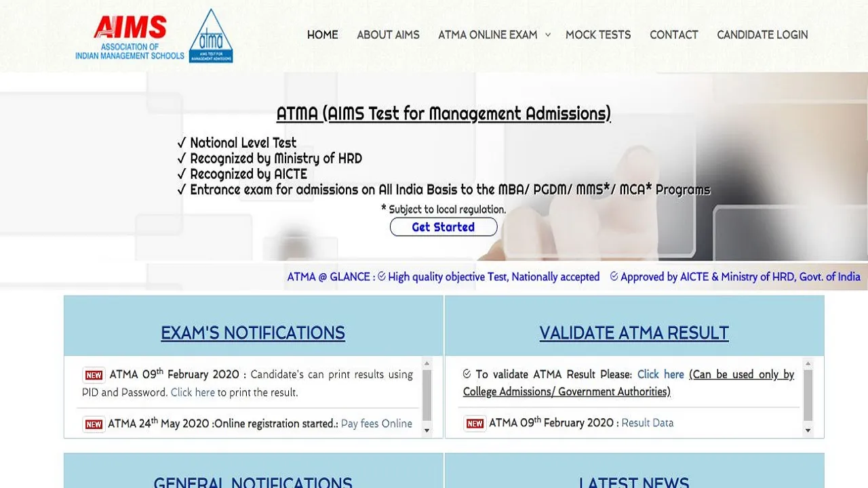Click the 'Can be used only by College Admissions' text
Image resolution: width=868 pixels, height=488 pixels.
(629, 383)
